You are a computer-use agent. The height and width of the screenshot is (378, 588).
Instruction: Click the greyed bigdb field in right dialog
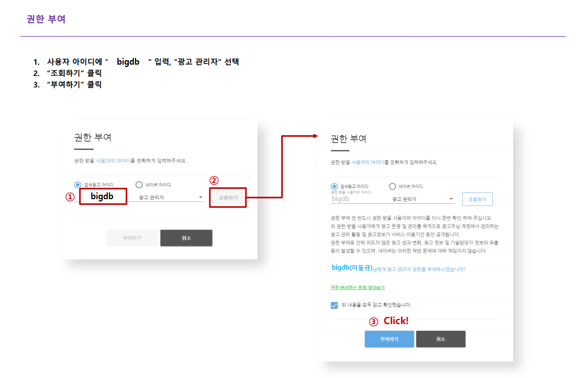[357, 199]
